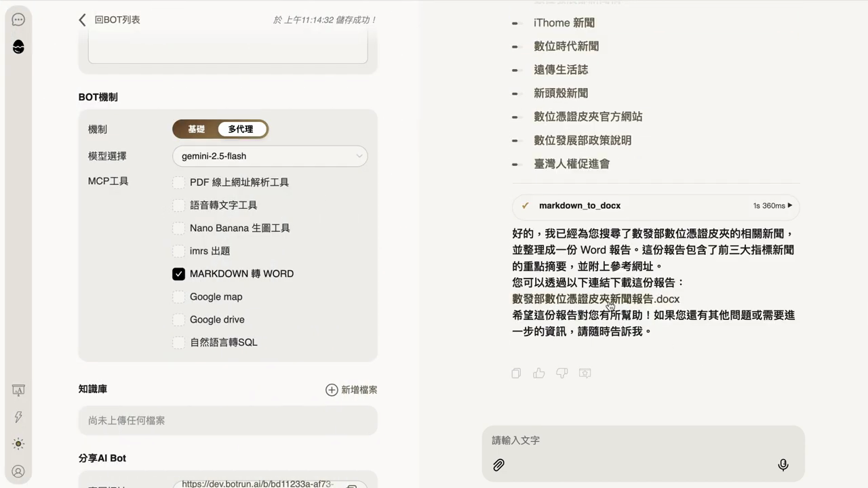Enable the Google drive checkbox
Viewport: 868px width, 488px height.
point(178,320)
